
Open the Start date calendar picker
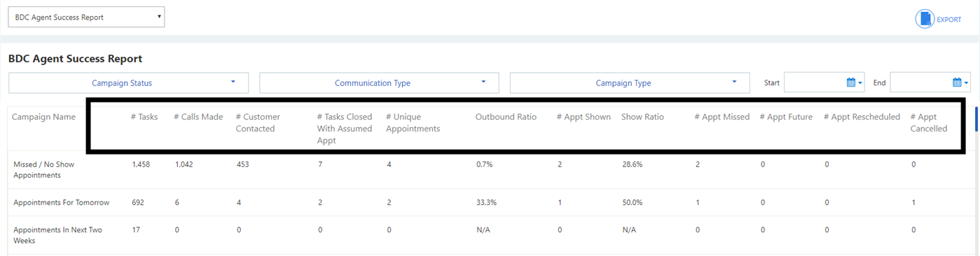[x=855, y=83]
